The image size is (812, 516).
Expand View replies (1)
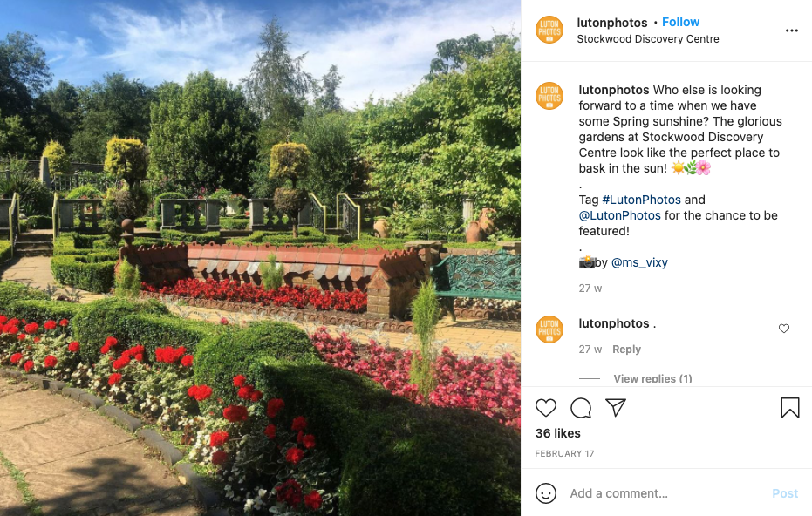pos(652,378)
